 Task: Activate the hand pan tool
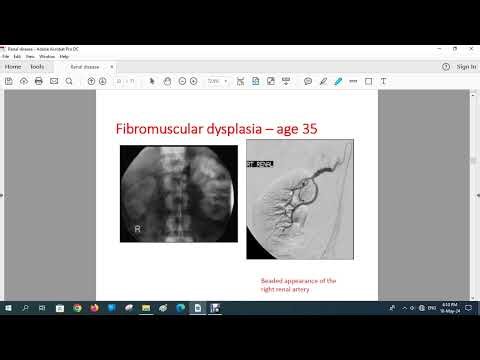(x=167, y=81)
